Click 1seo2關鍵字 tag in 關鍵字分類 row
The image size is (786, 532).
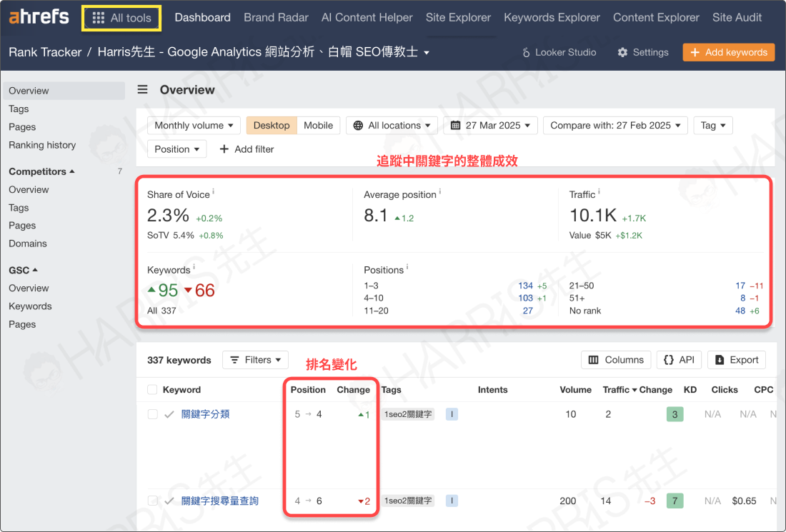pyautogui.click(x=407, y=414)
